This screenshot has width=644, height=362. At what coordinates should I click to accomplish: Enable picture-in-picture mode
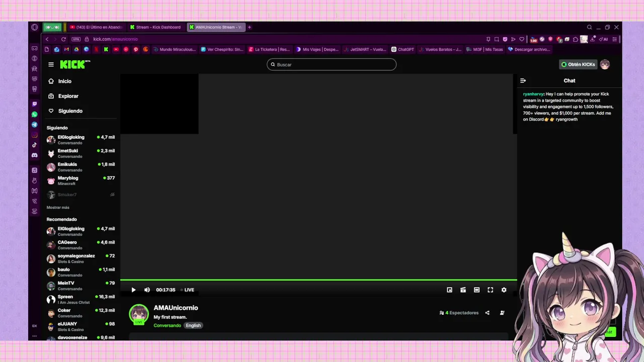click(x=449, y=290)
